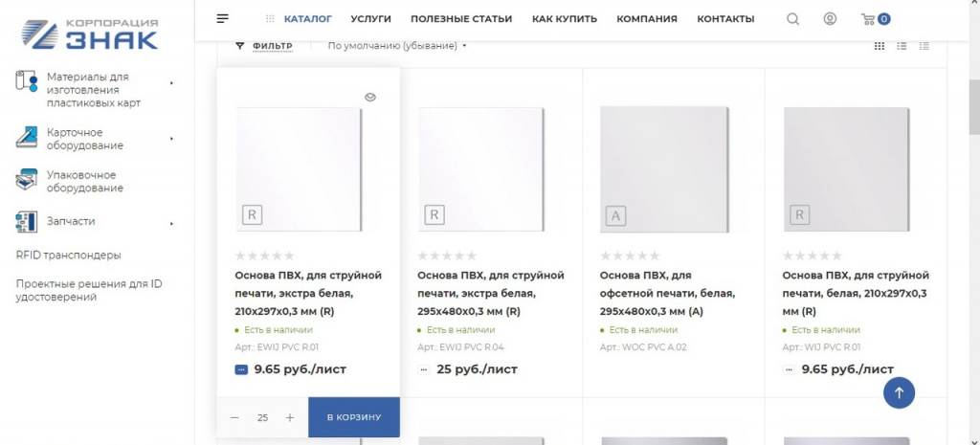The width and height of the screenshot is (980, 445).
Task: Open the hamburger menu icon
Action: [223, 18]
